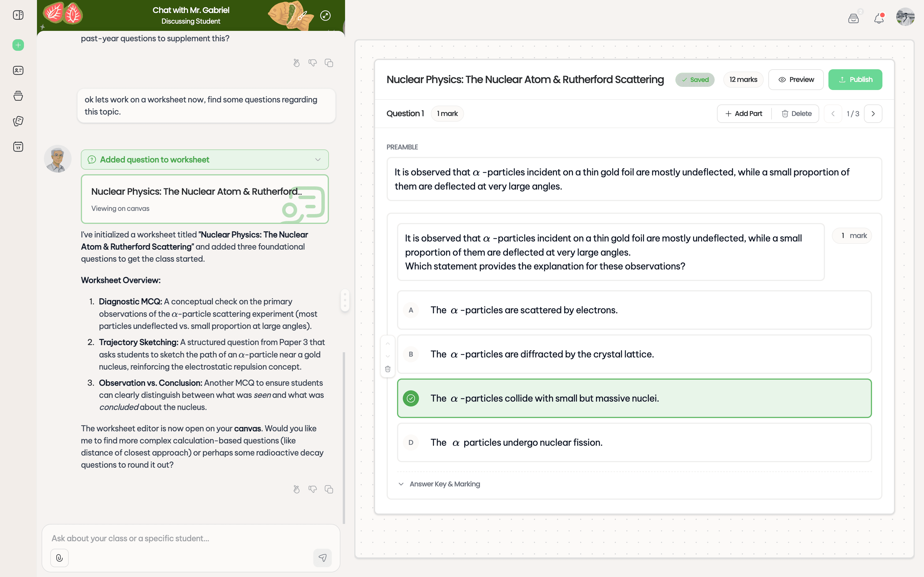Open the flashcards icon in the sidebar

pyautogui.click(x=18, y=121)
